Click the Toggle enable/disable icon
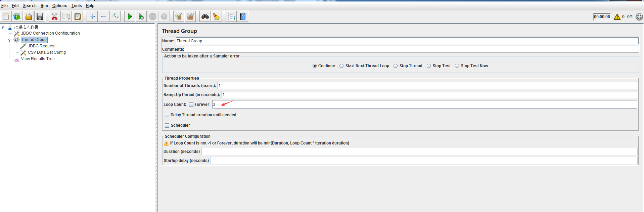644x212 pixels. point(115,16)
